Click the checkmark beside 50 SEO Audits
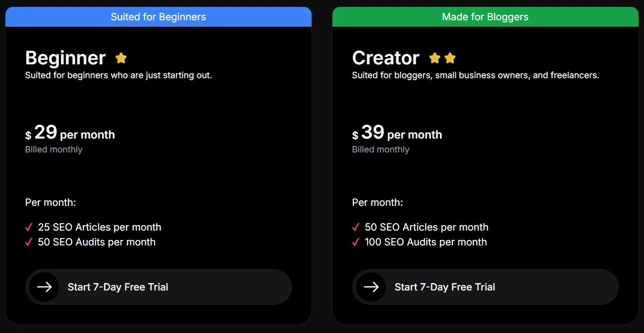This screenshot has height=333, width=644. coord(28,242)
